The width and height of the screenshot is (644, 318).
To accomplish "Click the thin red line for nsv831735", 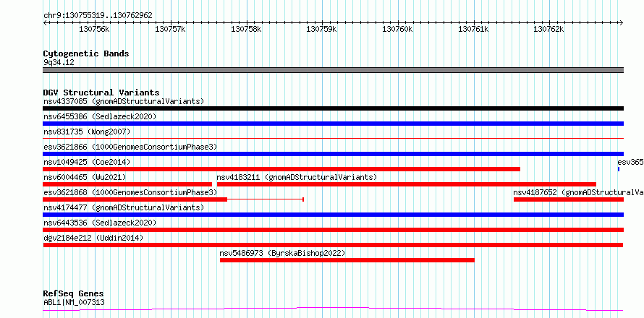I will coord(333,139).
